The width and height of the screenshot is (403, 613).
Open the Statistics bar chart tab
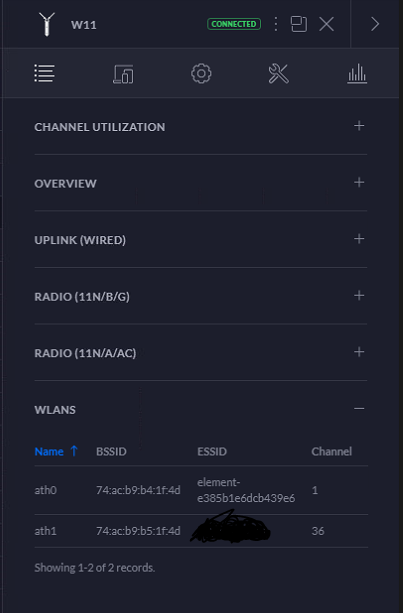click(357, 74)
